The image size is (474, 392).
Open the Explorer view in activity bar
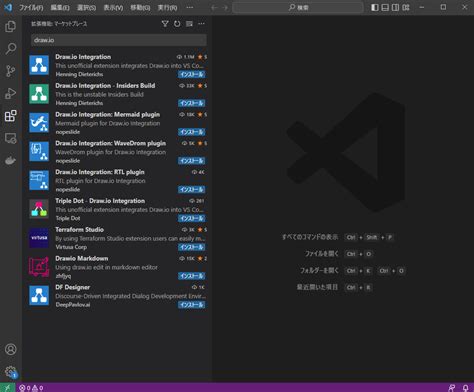pyautogui.click(x=11, y=26)
